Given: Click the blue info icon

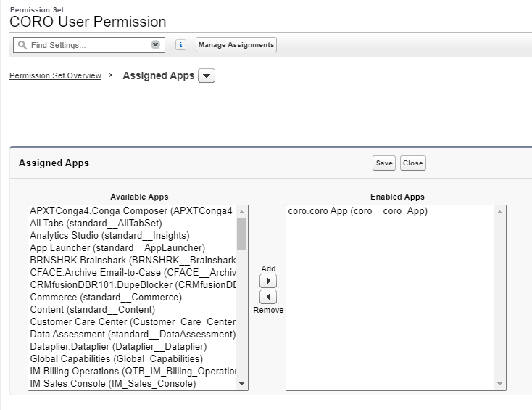Looking at the screenshot, I should pos(181,45).
